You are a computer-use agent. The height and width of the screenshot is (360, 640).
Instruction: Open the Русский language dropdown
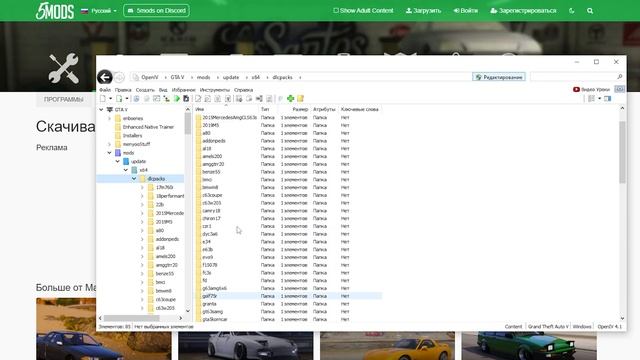pos(99,11)
